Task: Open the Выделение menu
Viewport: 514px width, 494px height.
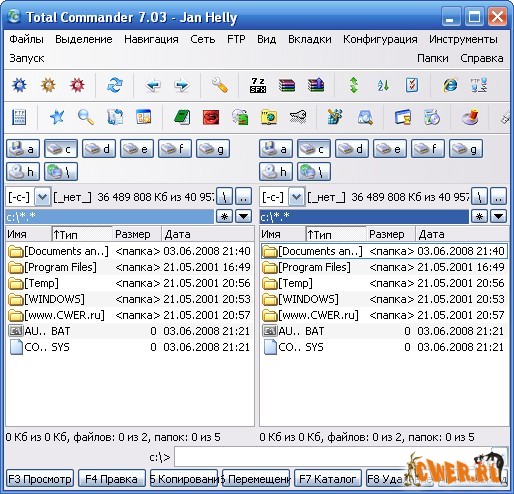Action: pyautogui.click(x=84, y=39)
